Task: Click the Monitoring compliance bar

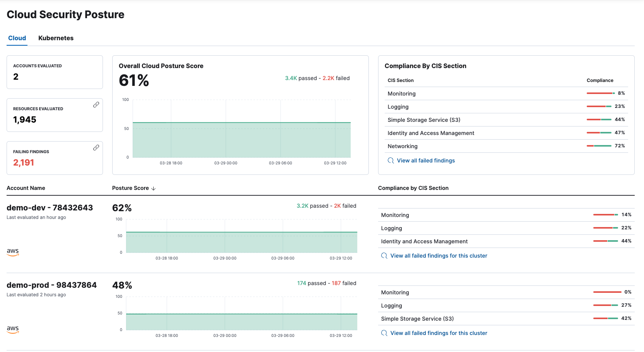Action: pyautogui.click(x=600, y=93)
